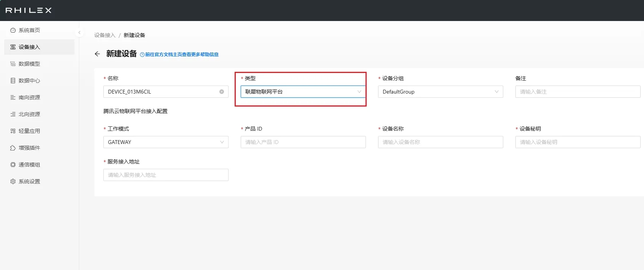Select 北向资源 in the sidebar
Screen dimensions: 644x270
tap(29, 114)
